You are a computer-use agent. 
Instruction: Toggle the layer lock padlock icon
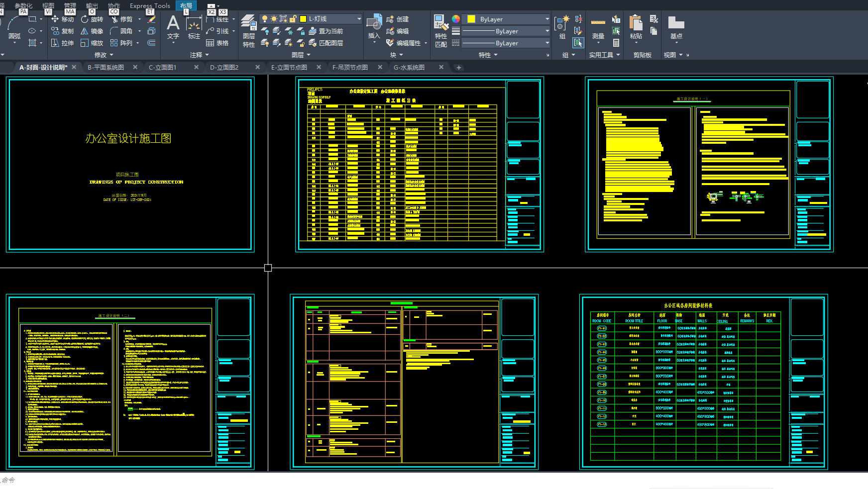(293, 19)
